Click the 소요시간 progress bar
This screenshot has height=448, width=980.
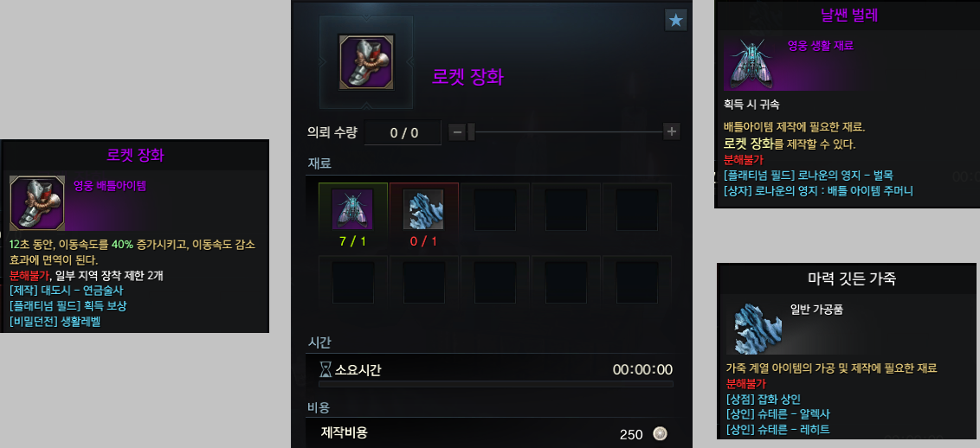coord(495,384)
